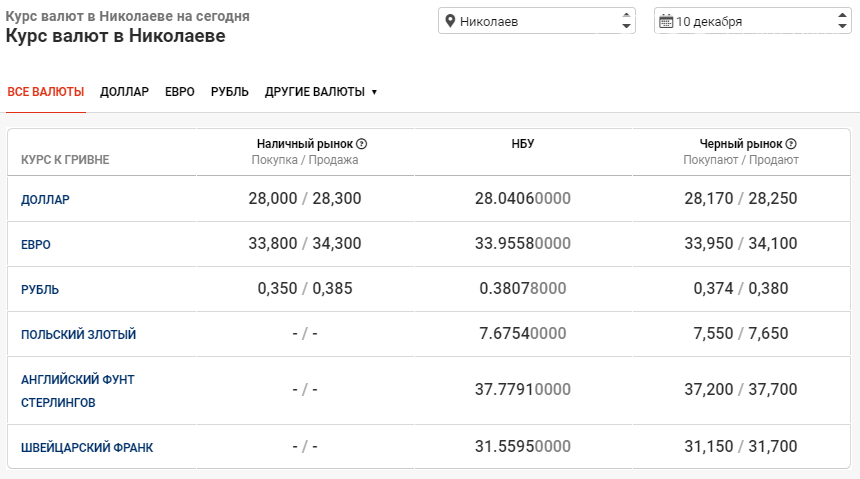Select the Все валюты tab

pos(46,92)
